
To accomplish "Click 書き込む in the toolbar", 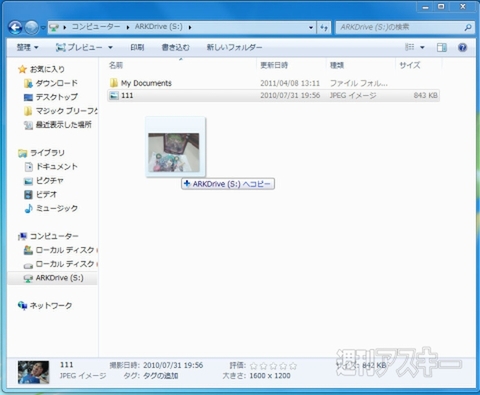I will pyautogui.click(x=176, y=48).
